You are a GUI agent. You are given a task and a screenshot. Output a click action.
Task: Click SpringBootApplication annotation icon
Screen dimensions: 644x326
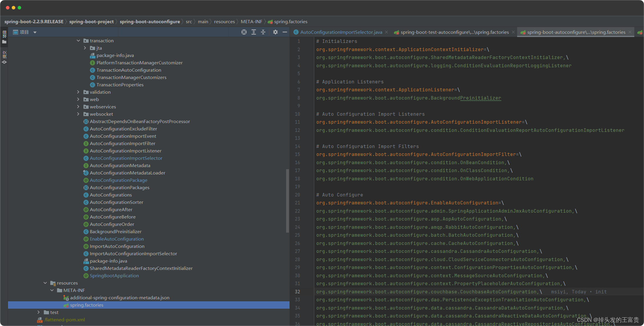coord(86,275)
